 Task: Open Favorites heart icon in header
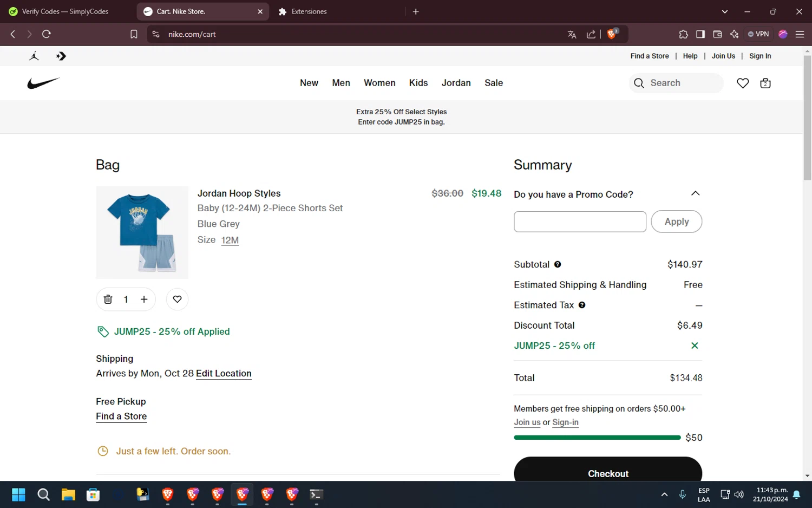[743, 83]
